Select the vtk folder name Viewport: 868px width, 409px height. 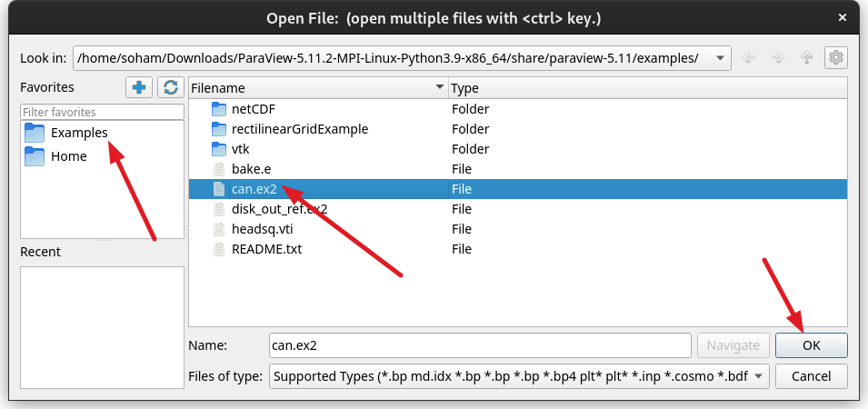[241, 149]
